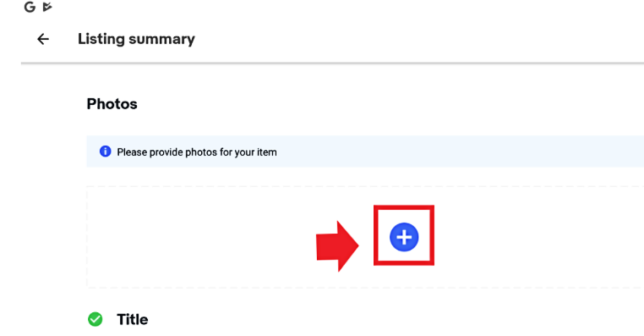The image size is (644, 336).
Task: Click the green checkmark beside Title
Action: tap(96, 319)
